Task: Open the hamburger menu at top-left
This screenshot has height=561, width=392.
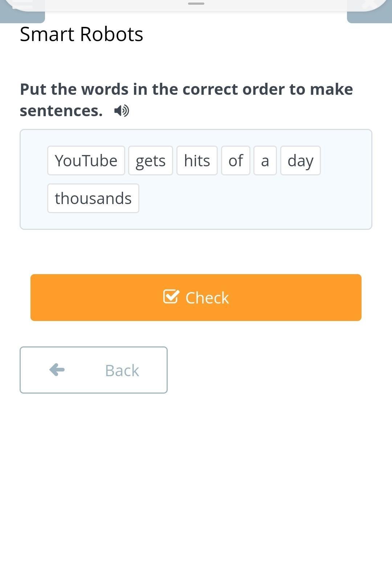Action: (x=23, y=4)
